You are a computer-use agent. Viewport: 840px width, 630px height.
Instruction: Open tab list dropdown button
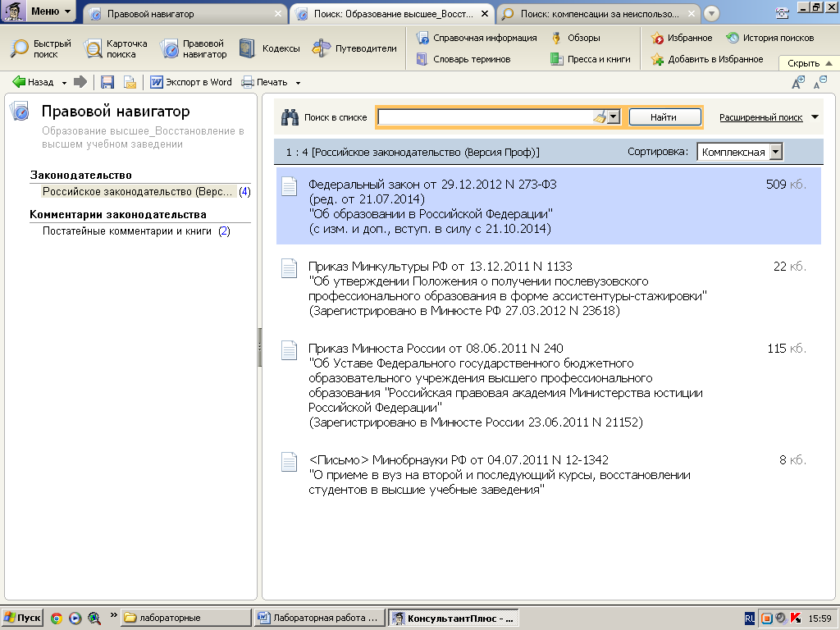[x=711, y=14]
